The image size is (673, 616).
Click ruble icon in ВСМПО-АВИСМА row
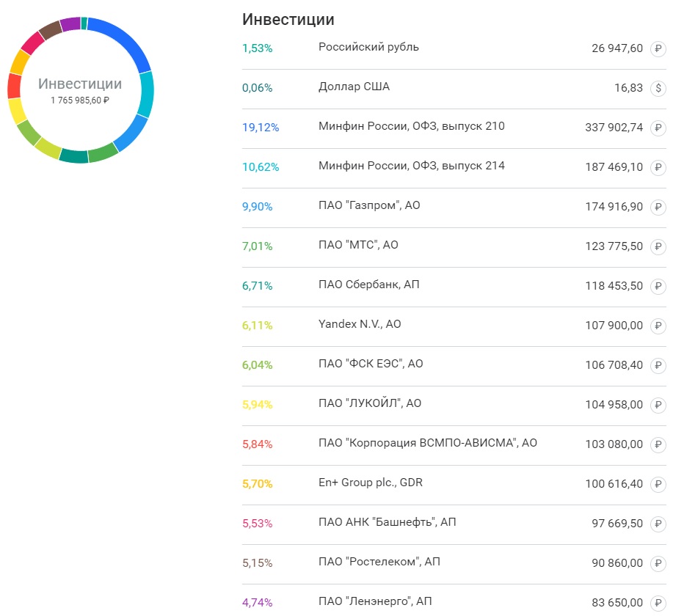[658, 444]
